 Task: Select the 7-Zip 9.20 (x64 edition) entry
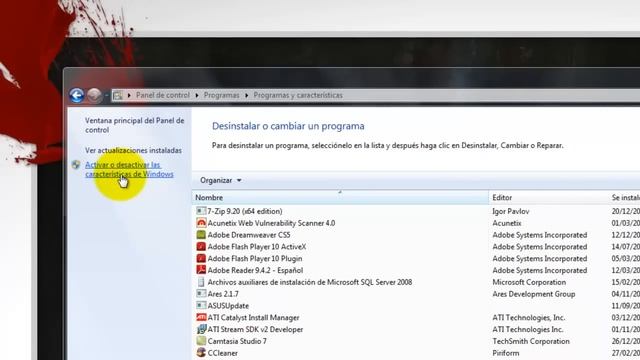pyautogui.click(x=245, y=211)
